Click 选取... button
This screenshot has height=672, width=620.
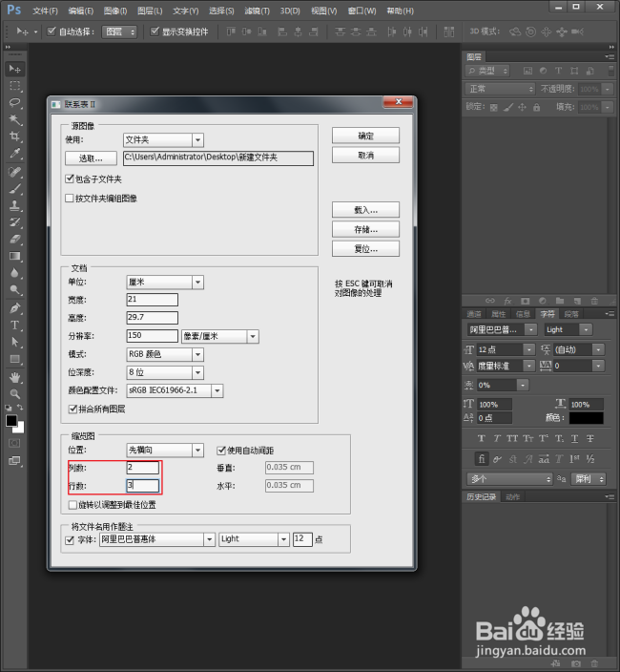91,158
